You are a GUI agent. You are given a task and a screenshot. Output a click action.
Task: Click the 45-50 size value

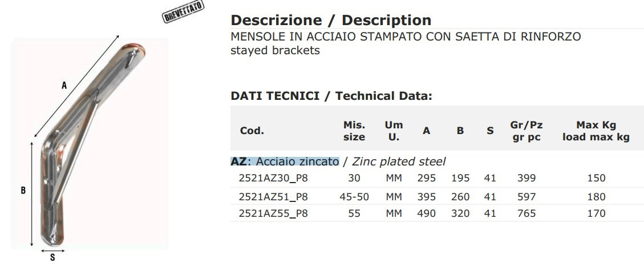pos(354,197)
